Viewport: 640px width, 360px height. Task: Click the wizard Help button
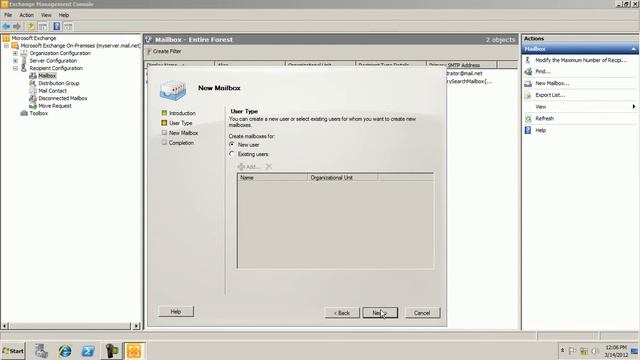click(x=176, y=312)
